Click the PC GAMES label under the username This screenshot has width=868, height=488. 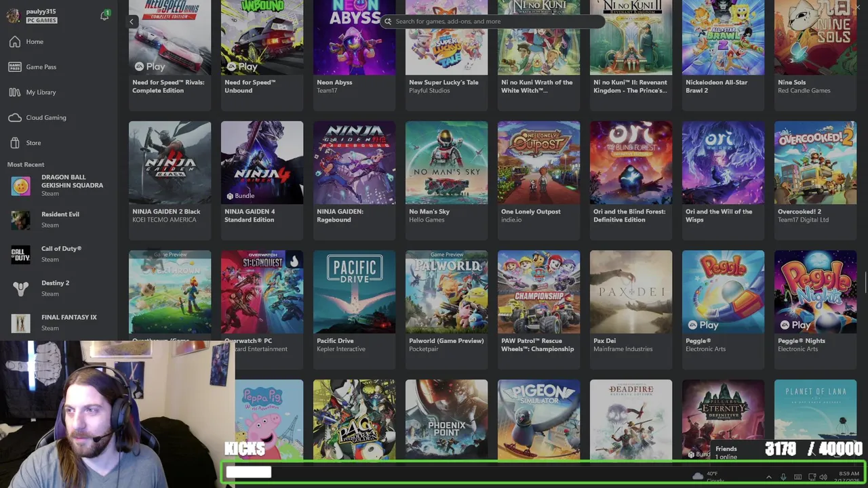(41, 20)
